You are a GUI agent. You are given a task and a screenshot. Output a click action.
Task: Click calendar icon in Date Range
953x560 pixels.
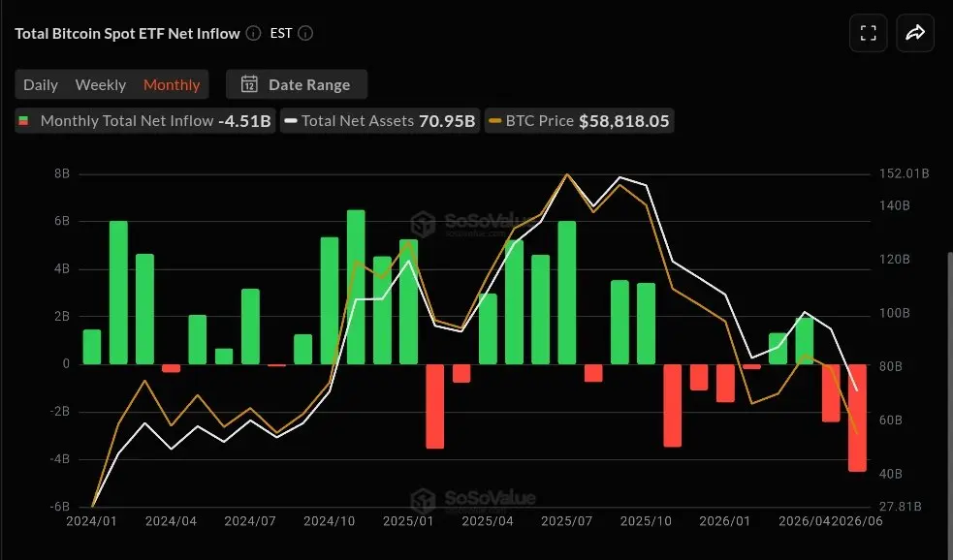249,84
